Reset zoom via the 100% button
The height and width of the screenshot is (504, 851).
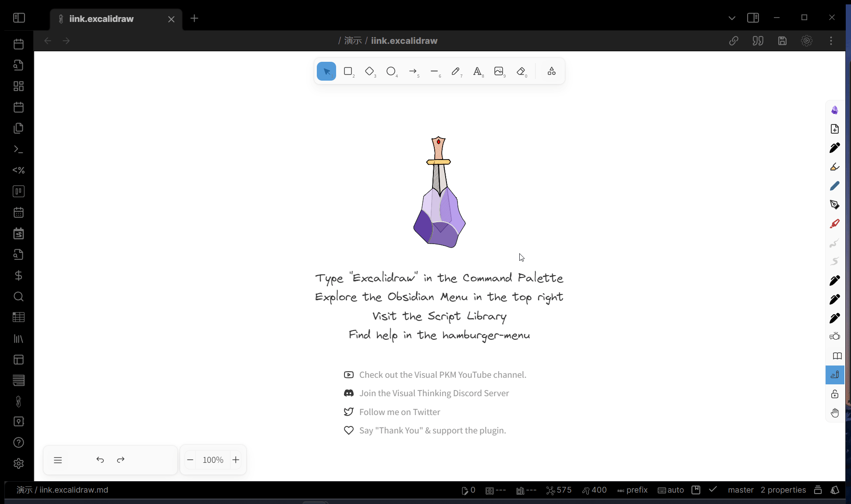(213, 460)
